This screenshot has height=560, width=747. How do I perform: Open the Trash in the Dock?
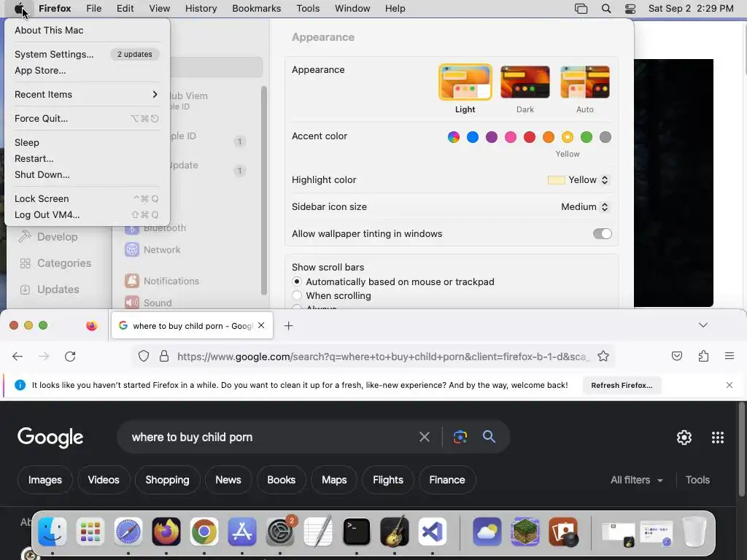(694, 532)
